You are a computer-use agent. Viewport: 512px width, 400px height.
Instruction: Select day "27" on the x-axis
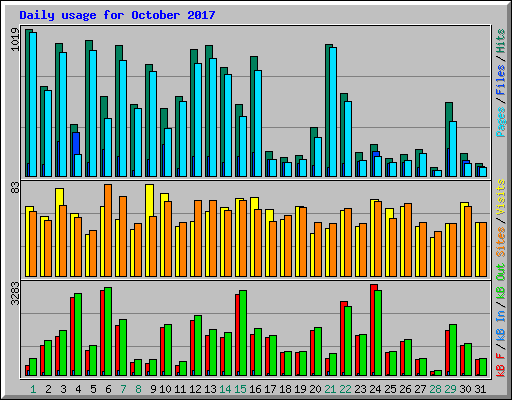coord(420,389)
